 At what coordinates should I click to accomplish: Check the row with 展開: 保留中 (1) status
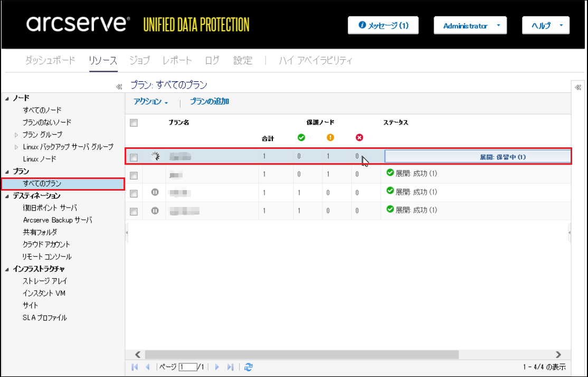click(134, 157)
